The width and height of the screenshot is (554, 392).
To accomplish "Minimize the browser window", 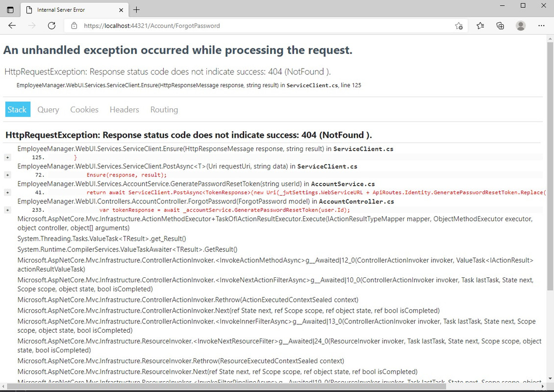I will click(503, 5).
